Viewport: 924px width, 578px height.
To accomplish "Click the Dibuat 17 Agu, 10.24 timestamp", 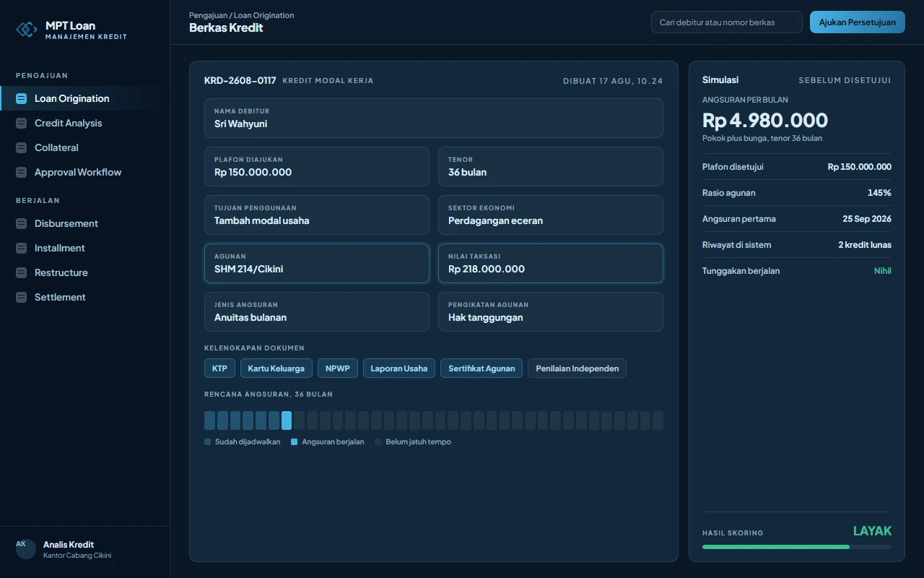I will point(613,81).
